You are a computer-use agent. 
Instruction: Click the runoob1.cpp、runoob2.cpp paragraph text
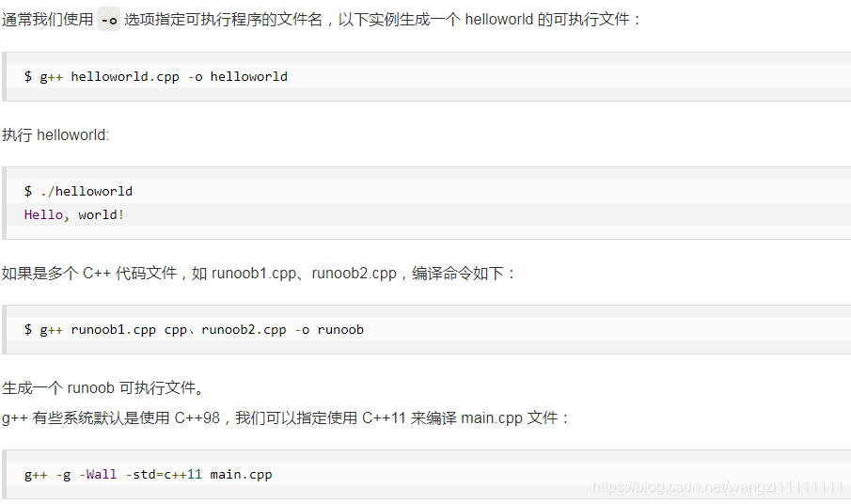(259, 273)
